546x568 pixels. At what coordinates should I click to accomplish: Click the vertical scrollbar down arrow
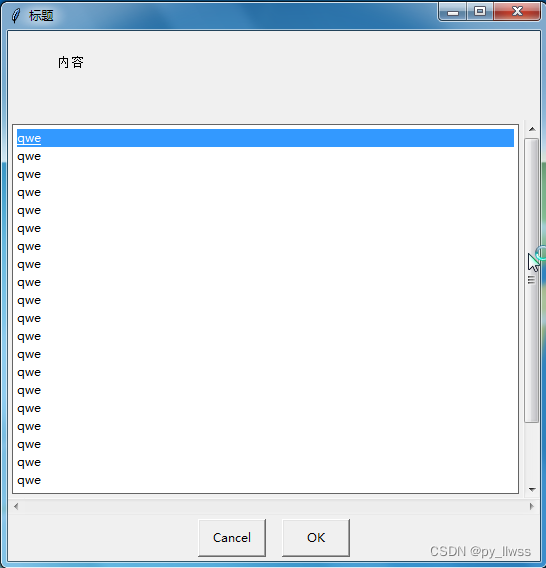pyautogui.click(x=532, y=489)
